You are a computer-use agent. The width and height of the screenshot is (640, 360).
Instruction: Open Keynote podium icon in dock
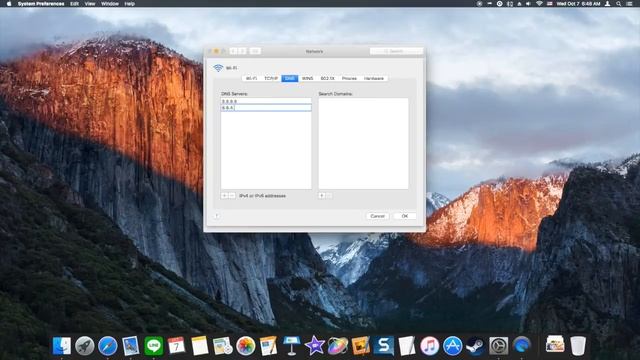pyautogui.click(x=291, y=346)
